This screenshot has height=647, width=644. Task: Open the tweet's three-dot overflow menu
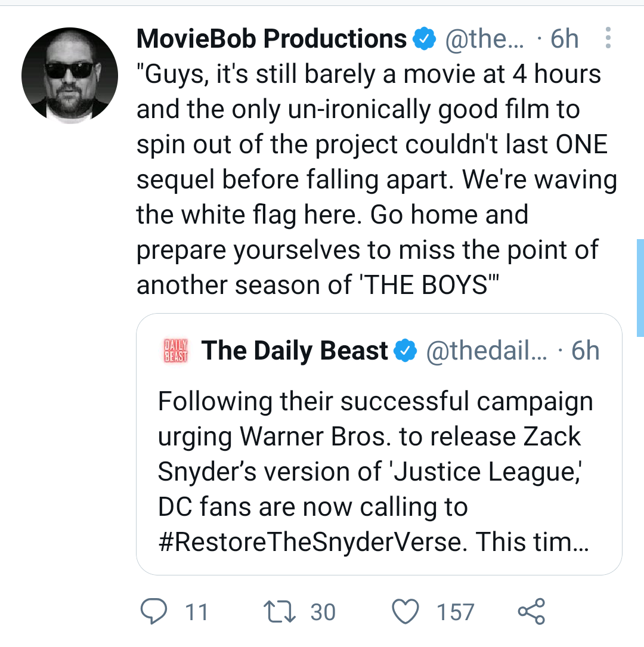608,38
